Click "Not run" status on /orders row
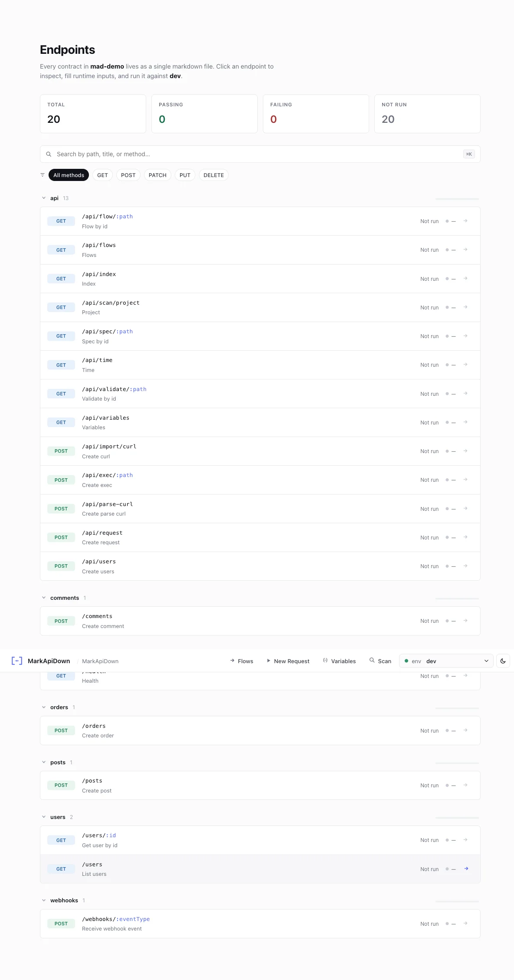The width and height of the screenshot is (514, 980). [429, 731]
